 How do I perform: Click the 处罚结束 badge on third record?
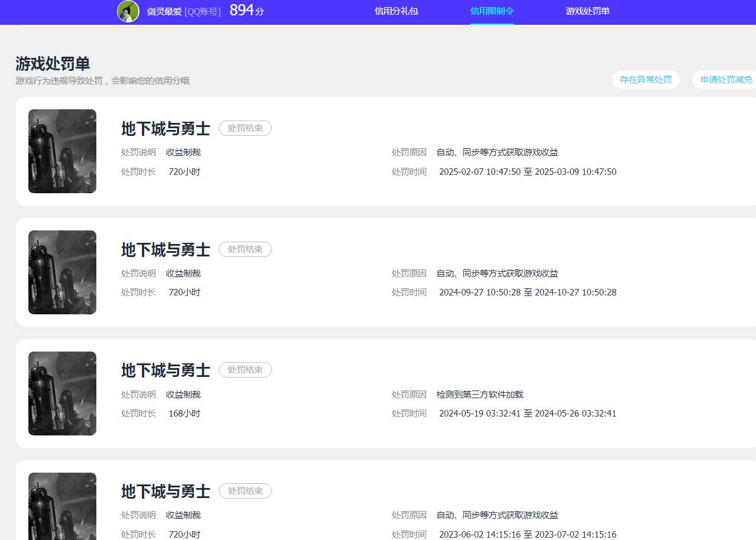click(x=245, y=370)
